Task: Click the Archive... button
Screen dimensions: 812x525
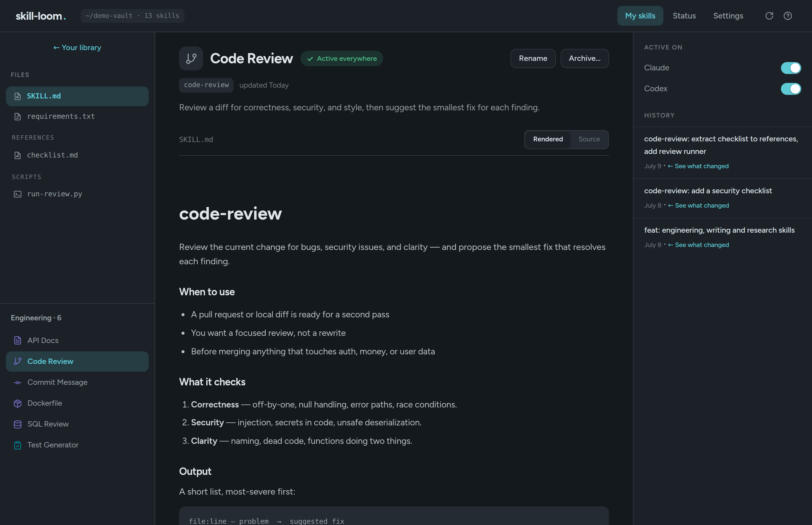Action: click(585, 58)
